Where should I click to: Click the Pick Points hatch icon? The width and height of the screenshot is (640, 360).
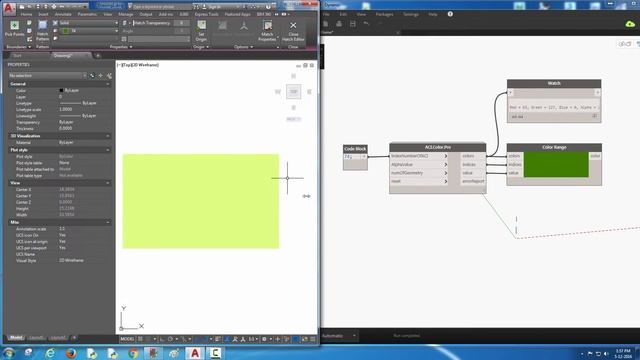tap(14, 25)
